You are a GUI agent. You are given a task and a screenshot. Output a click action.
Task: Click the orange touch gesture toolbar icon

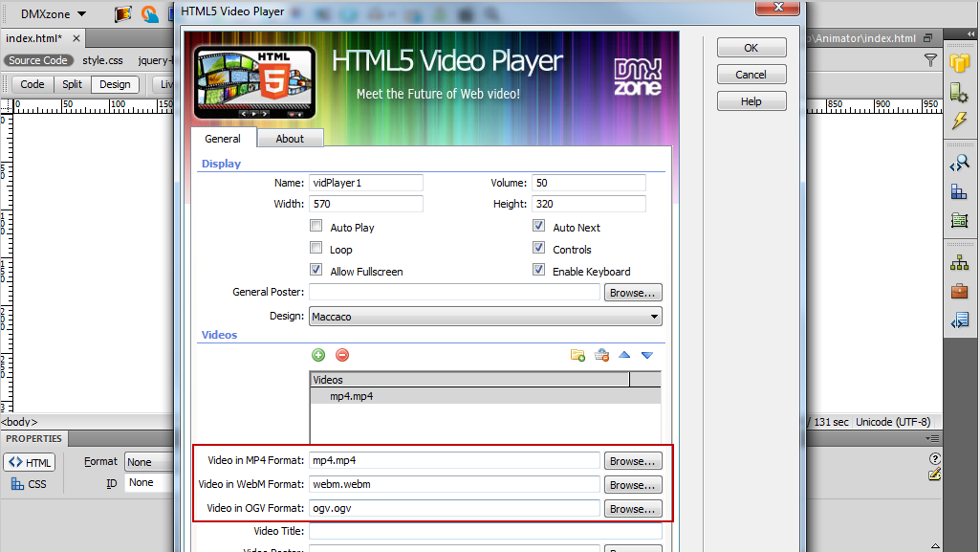pyautogui.click(x=149, y=13)
